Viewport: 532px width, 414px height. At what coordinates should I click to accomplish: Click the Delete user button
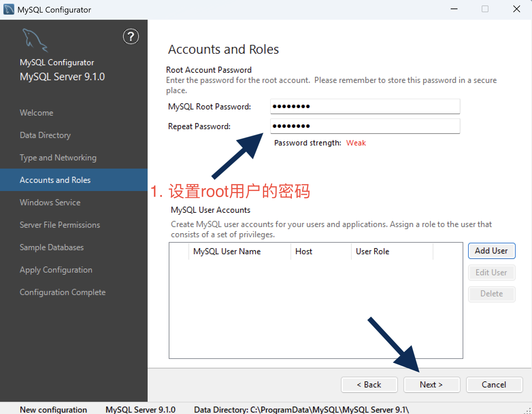pyautogui.click(x=492, y=294)
